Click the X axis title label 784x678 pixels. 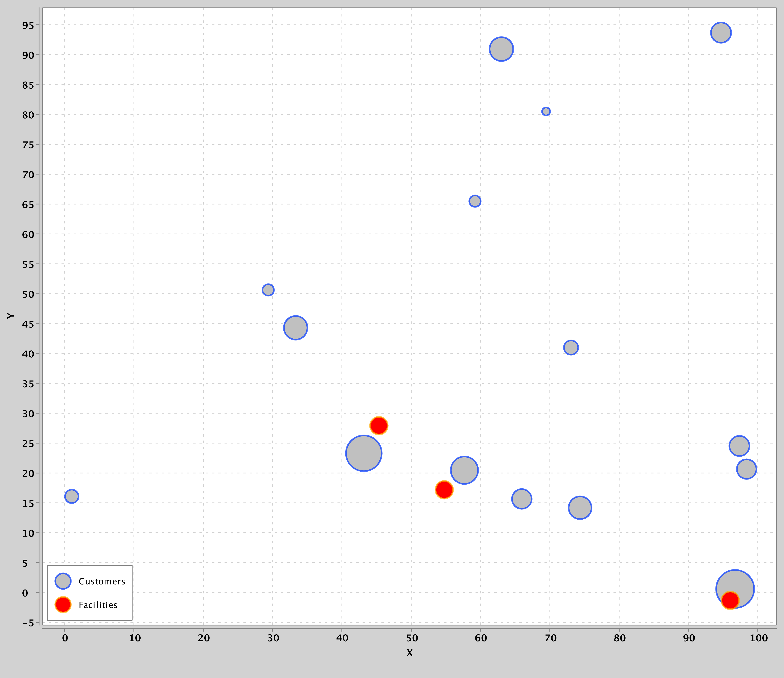(409, 653)
